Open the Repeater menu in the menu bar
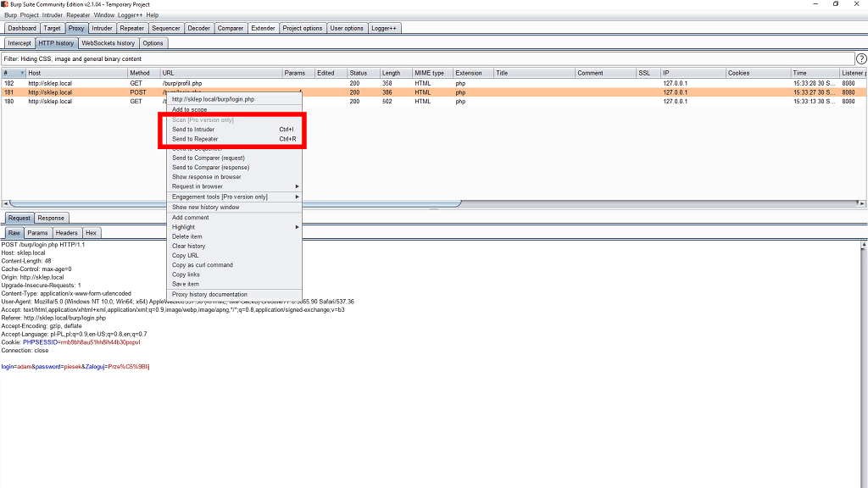Viewport: 868px width, 488px height. (x=78, y=15)
